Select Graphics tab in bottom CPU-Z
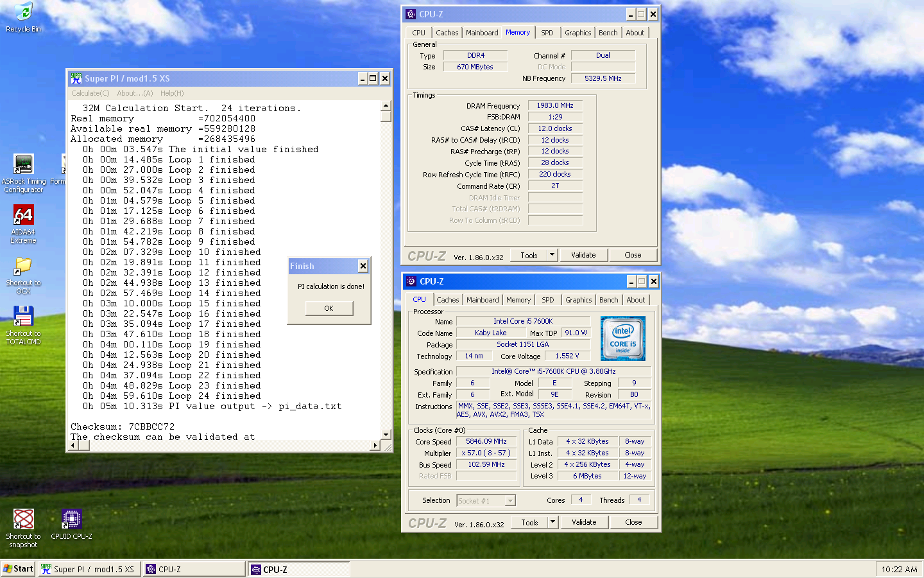The height and width of the screenshot is (578, 924). click(x=578, y=300)
